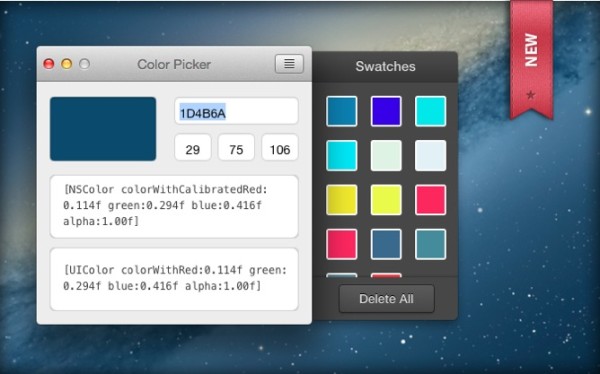This screenshot has height=374, width=600.
Task: Click the NSColor colorWithCalibratedRed code box
Action: (x=174, y=207)
